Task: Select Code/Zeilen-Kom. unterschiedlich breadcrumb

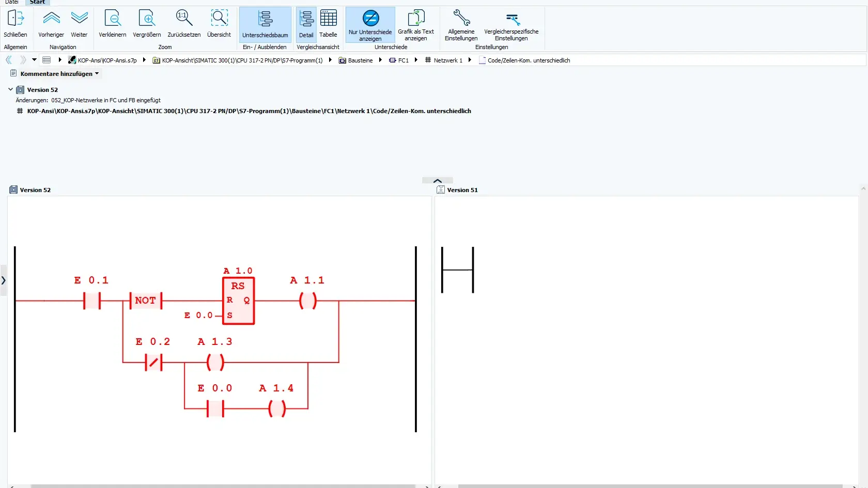Action: tap(524, 60)
